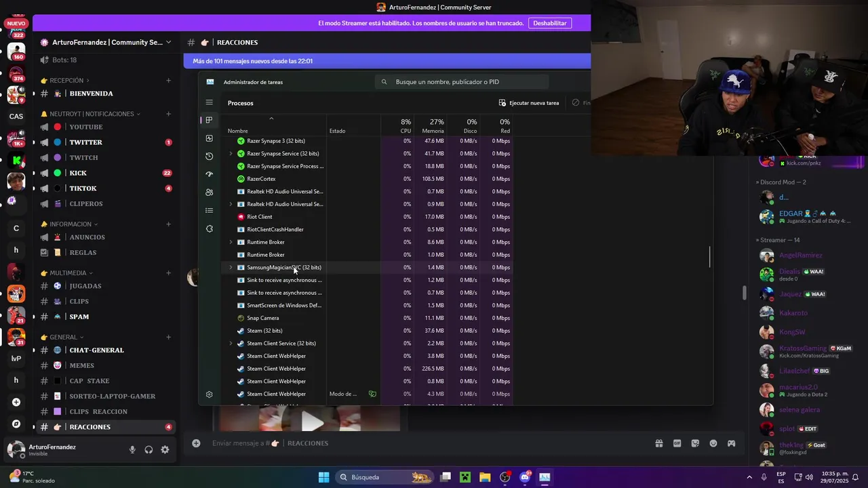Open the Task Manager hamburger navigation menu

point(209,102)
